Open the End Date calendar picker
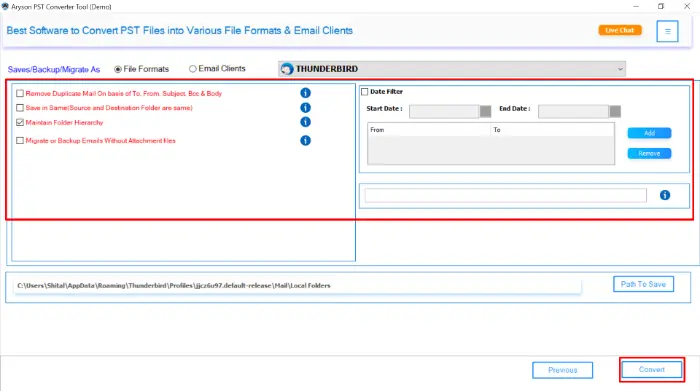The height and width of the screenshot is (391, 700). (x=615, y=111)
